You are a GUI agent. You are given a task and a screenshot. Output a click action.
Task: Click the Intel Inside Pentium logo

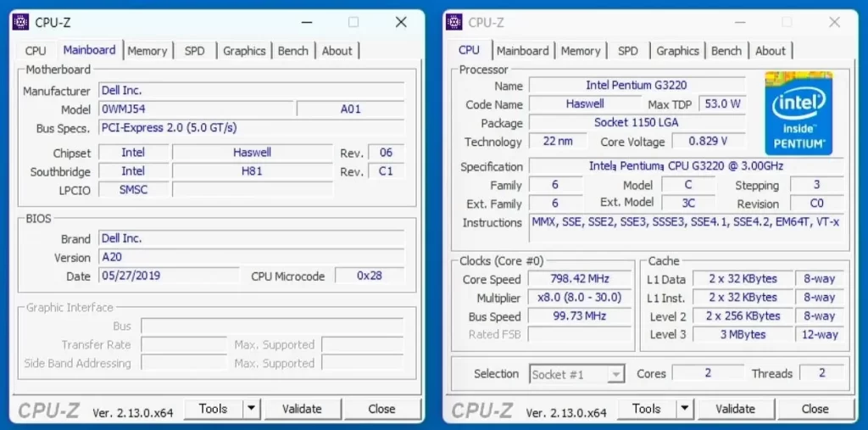tap(798, 113)
